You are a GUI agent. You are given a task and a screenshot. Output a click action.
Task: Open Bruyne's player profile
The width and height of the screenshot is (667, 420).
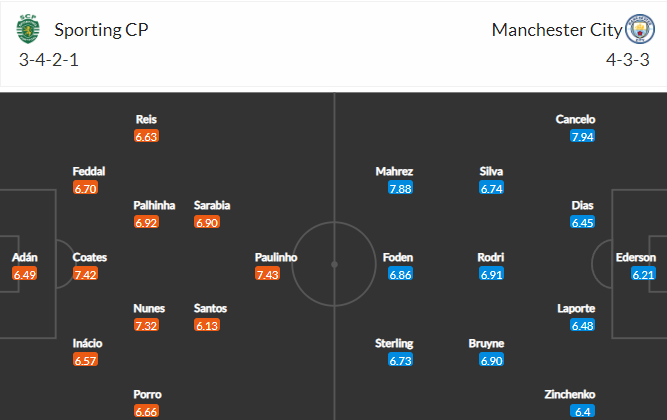click(x=486, y=343)
